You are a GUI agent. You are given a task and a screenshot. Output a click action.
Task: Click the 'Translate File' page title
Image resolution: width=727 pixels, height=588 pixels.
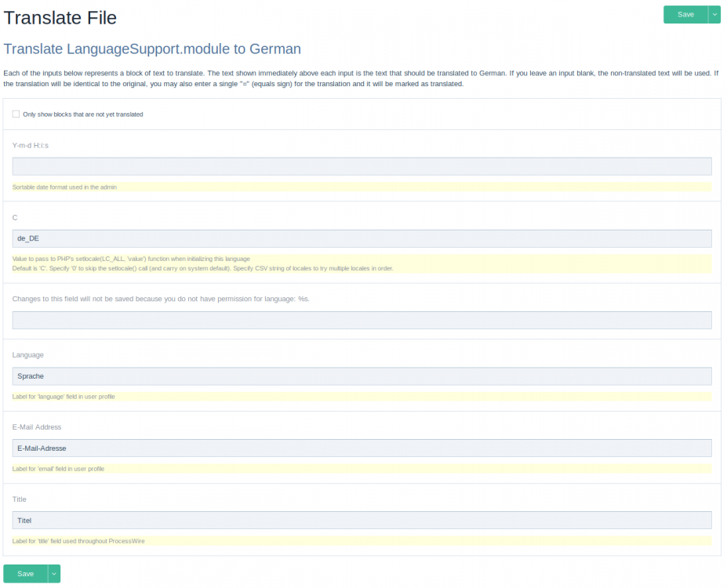click(x=60, y=16)
